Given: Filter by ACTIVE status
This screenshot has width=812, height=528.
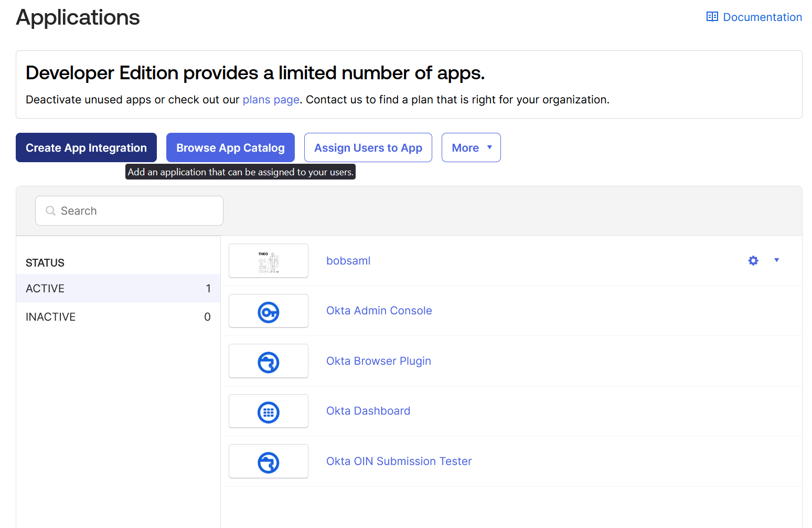Looking at the screenshot, I should pos(118,289).
